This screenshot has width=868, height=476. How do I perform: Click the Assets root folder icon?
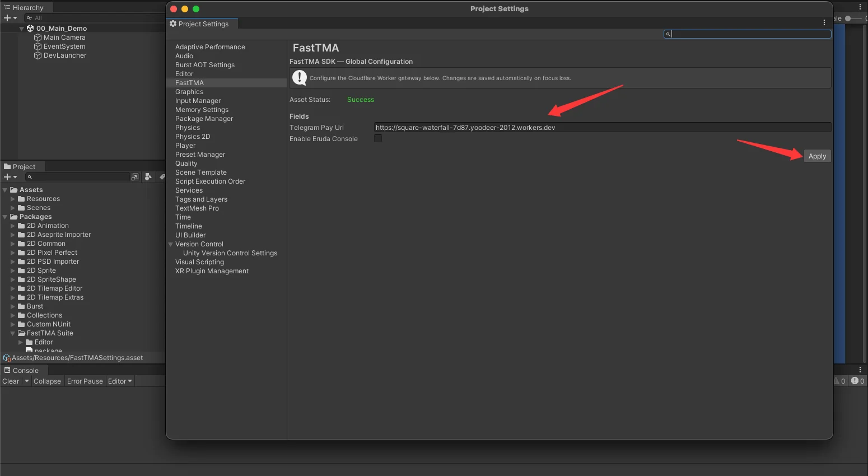coord(13,190)
